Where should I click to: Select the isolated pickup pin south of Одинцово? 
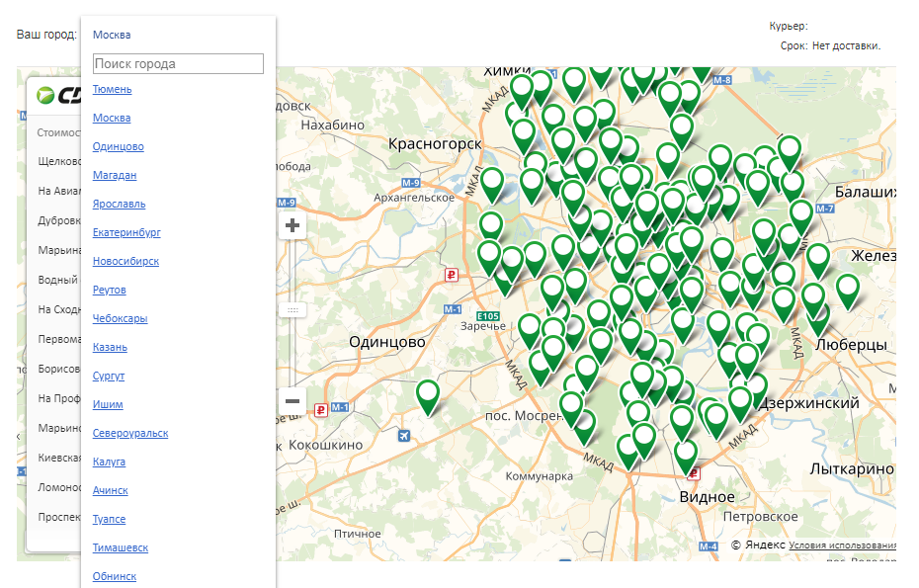[x=428, y=394]
